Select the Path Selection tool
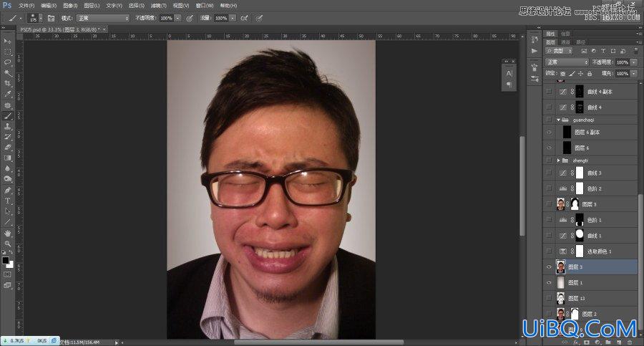The height and width of the screenshot is (346, 644). coord(7,211)
